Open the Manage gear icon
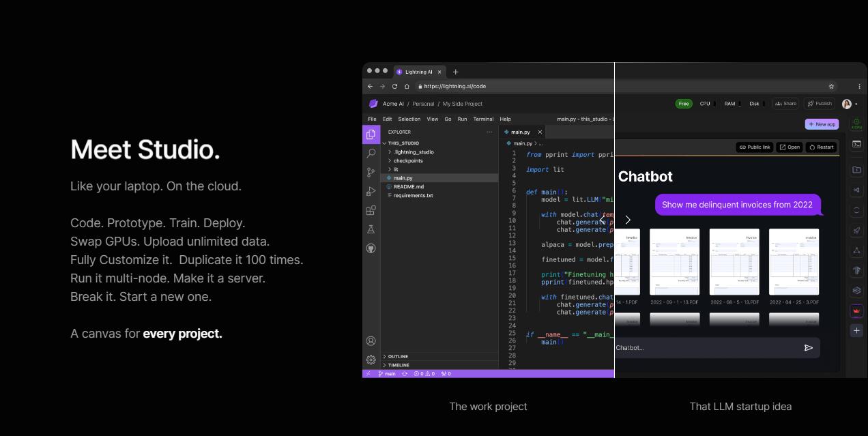This screenshot has height=436, width=868. (371, 360)
